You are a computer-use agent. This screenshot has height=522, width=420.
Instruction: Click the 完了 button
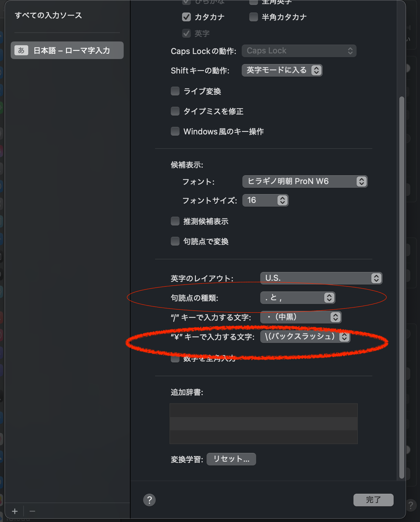[374, 500]
